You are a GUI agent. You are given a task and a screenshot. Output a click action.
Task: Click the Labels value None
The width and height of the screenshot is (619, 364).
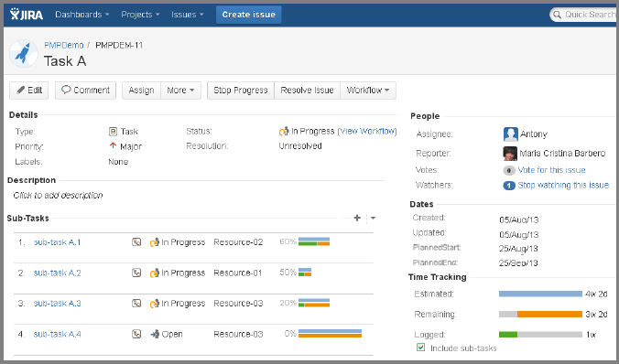click(x=118, y=162)
